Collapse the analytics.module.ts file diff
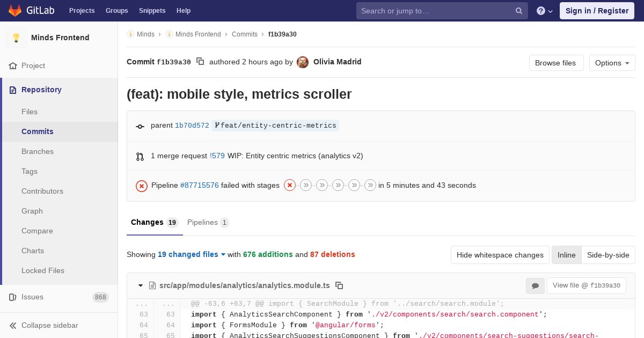 pyautogui.click(x=141, y=285)
